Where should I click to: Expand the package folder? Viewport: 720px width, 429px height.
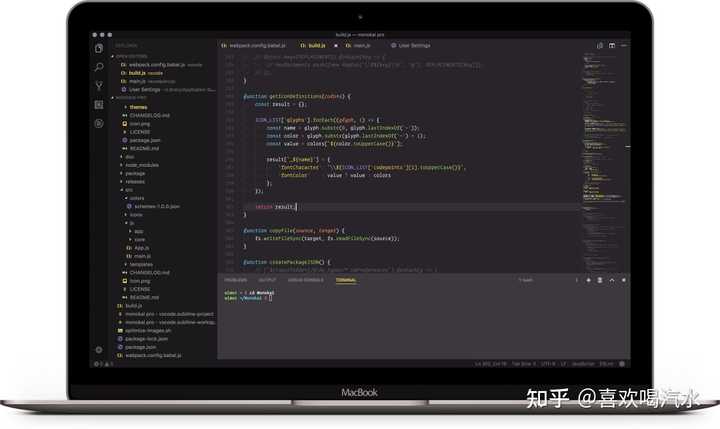[x=135, y=173]
